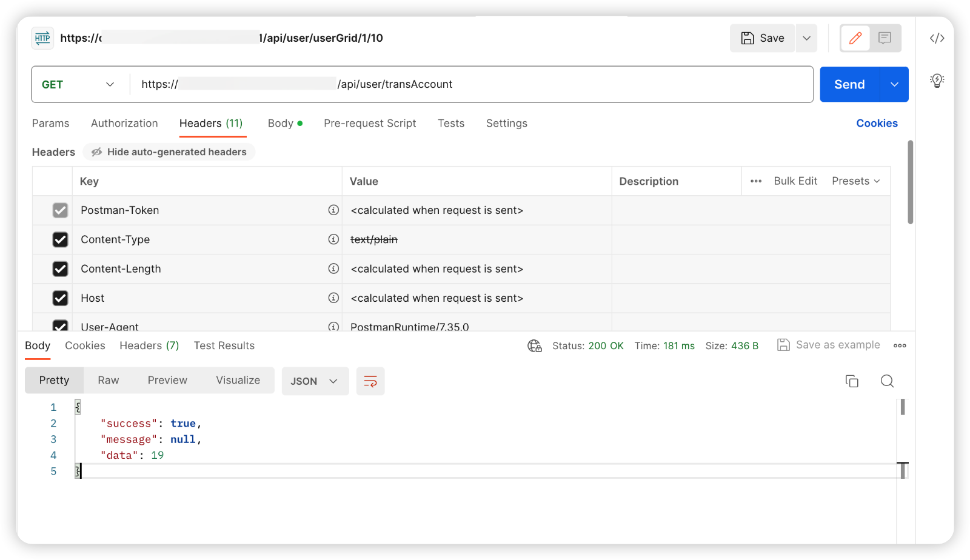The image size is (970, 560).
Task: Click Bulk Edit
Action: coord(795,181)
